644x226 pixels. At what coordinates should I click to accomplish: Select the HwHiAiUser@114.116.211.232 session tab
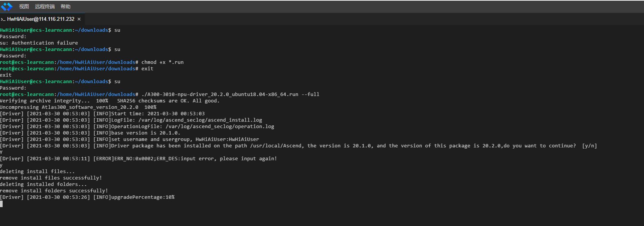(x=41, y=19)
